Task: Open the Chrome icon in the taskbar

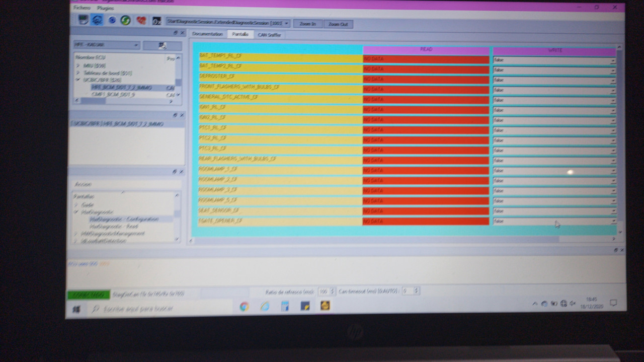Action: 244,306
